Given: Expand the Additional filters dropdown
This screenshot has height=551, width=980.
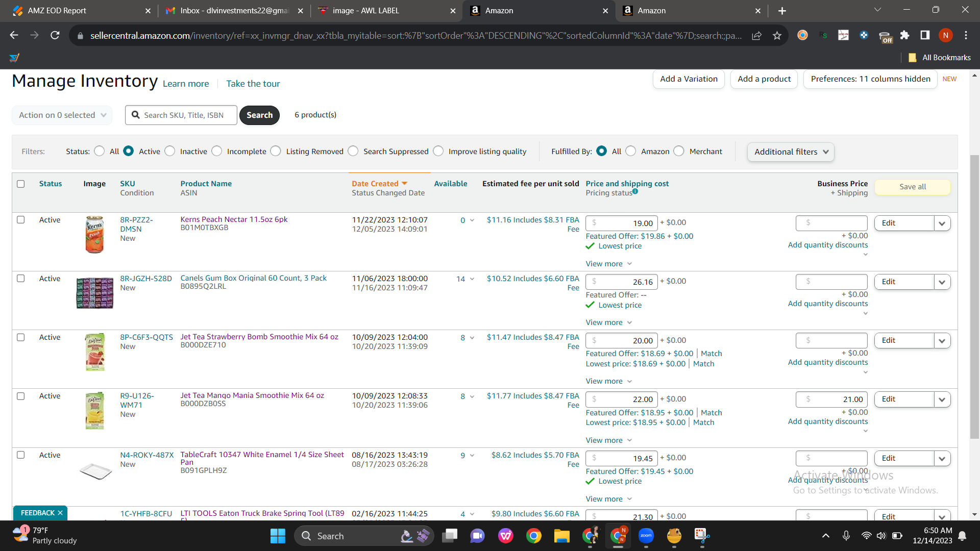Looking at the screenshot, I should click(x=791, y=152).
